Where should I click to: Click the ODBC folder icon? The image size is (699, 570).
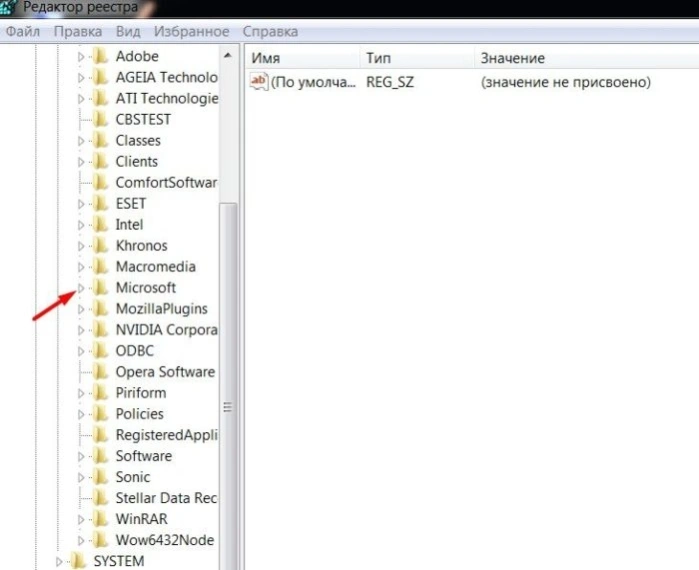(x=101, y=351)
